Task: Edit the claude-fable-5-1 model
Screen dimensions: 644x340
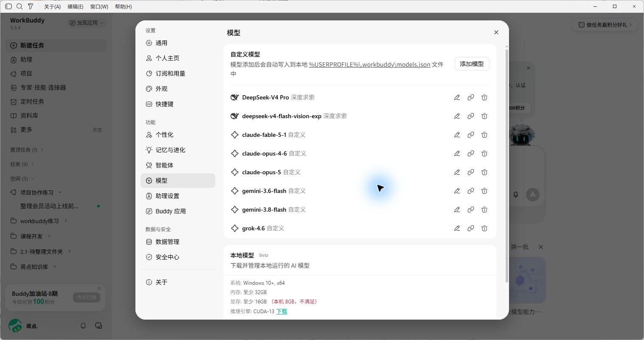Action: (457, 135)
